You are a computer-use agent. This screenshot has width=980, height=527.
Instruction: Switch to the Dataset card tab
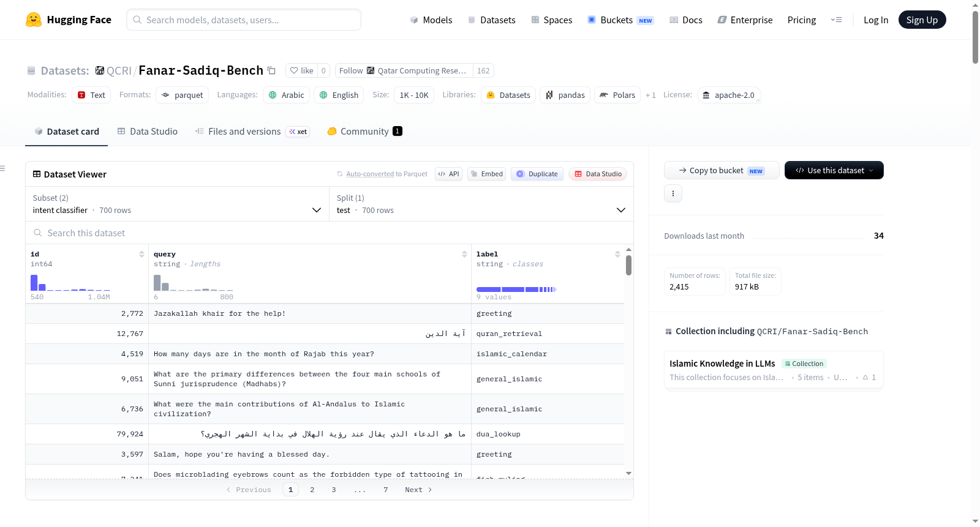(66, 131)
